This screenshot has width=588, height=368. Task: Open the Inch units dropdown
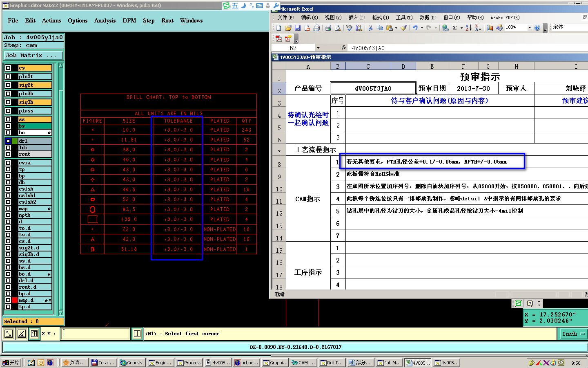point(573,334)
